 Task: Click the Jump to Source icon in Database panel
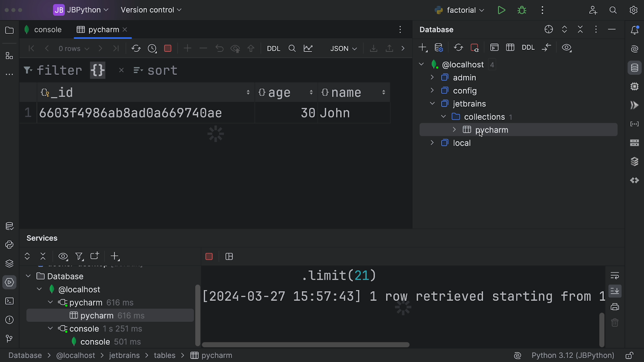[x=546, y=47]
